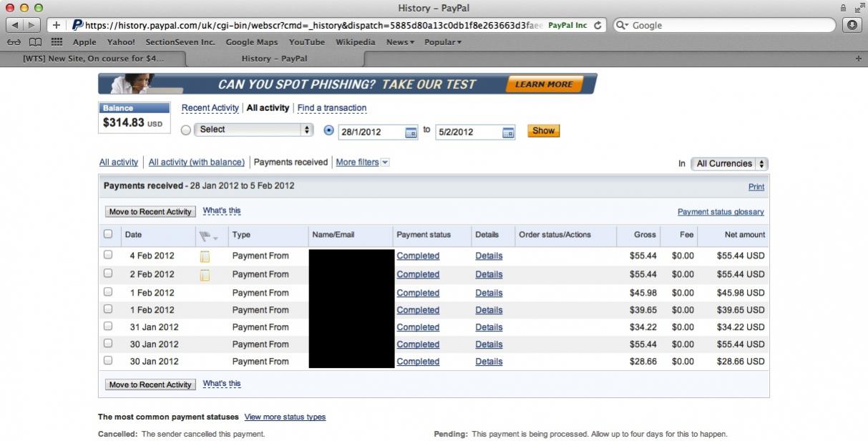868x441 pixels.
Task: Click the top What's this link
Action: [x=222, y=211]
